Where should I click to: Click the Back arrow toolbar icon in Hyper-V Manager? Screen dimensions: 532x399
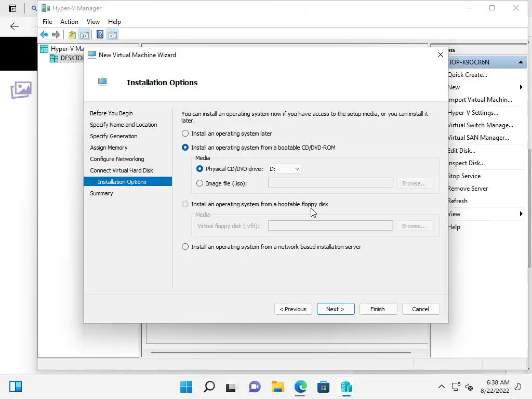[44, 34]
